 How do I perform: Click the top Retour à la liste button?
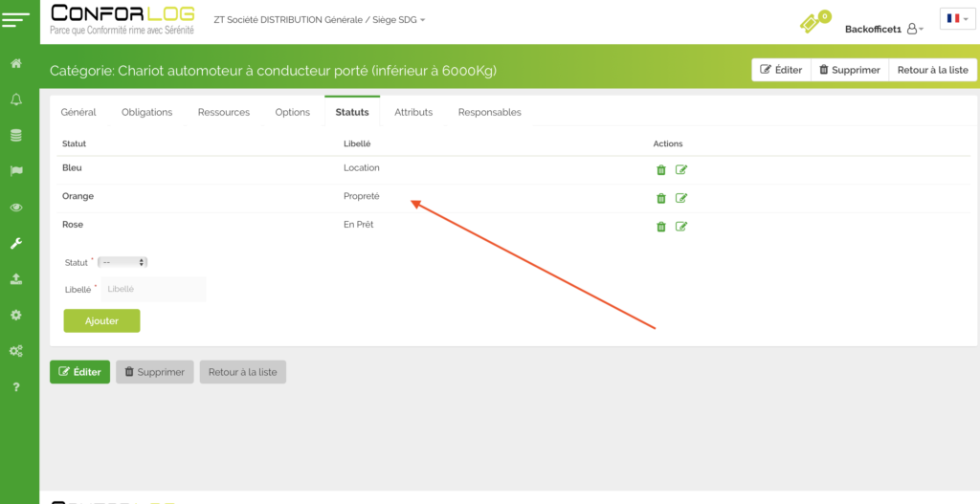tap(932, 70)
